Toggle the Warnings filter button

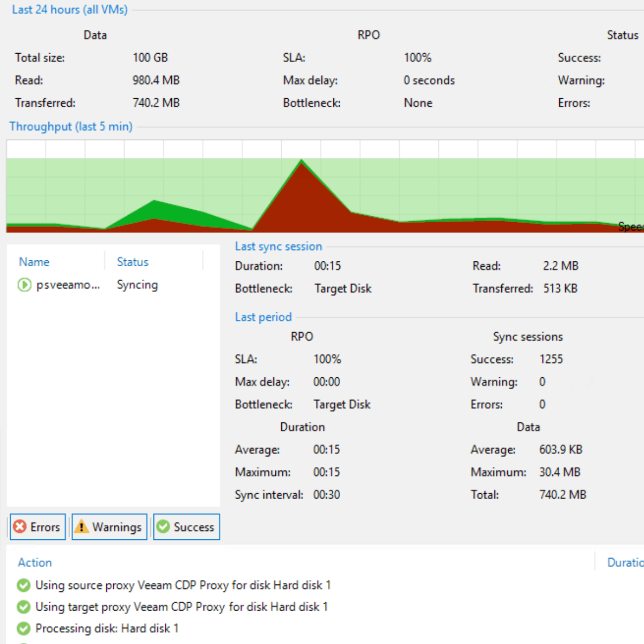pyautogui.click(x=109, y=527)
